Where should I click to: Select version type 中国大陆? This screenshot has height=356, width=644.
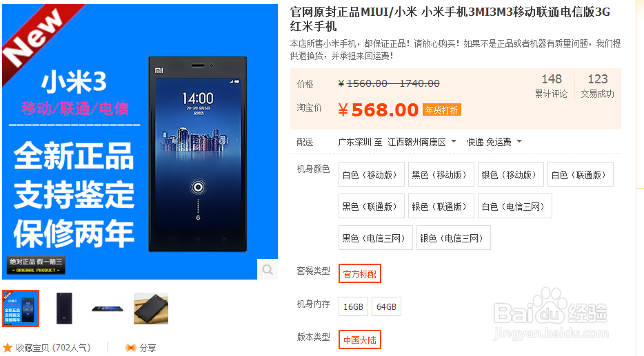[x=360, y=339]
